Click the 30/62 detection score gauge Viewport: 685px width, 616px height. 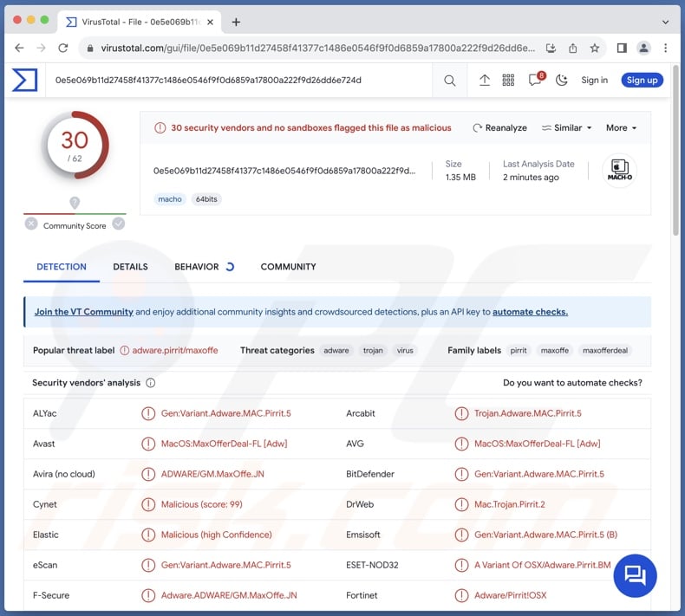(x=75, y=145)
